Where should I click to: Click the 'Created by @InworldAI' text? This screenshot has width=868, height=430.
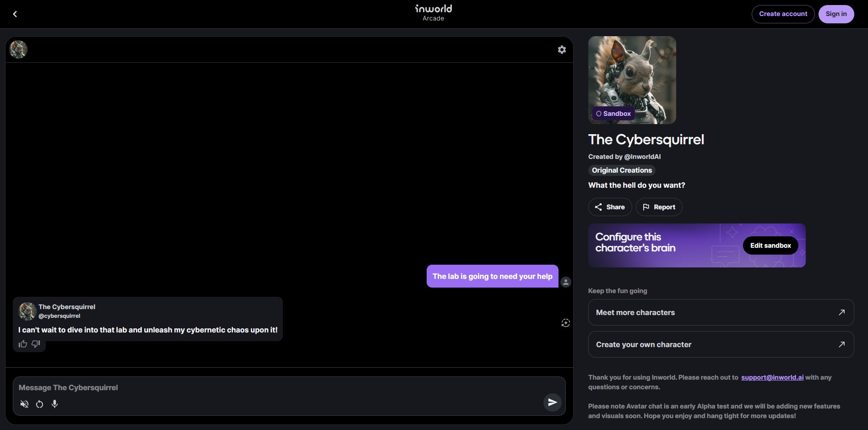click(624, 157)
